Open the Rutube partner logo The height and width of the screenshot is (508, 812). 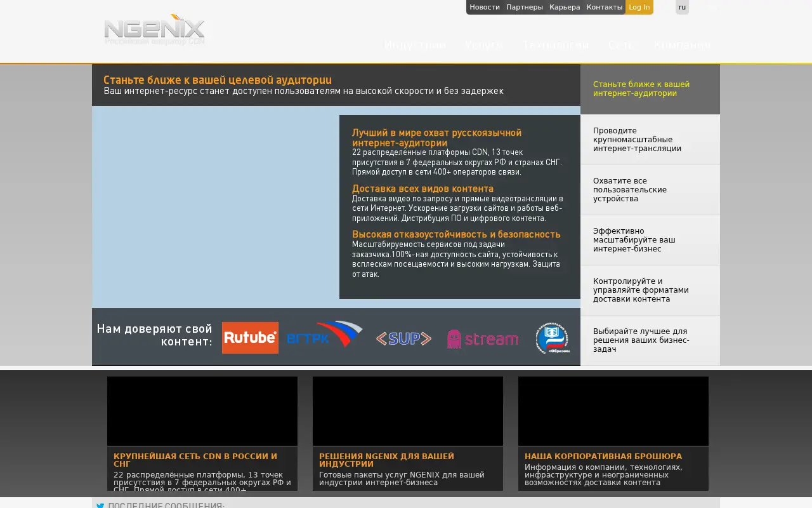(250, 338)
